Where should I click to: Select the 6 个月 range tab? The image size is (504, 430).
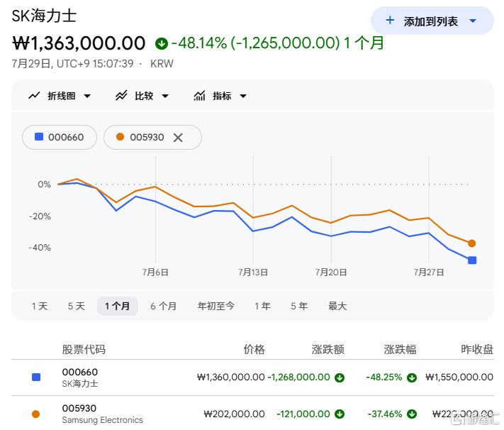coord(163,306)
